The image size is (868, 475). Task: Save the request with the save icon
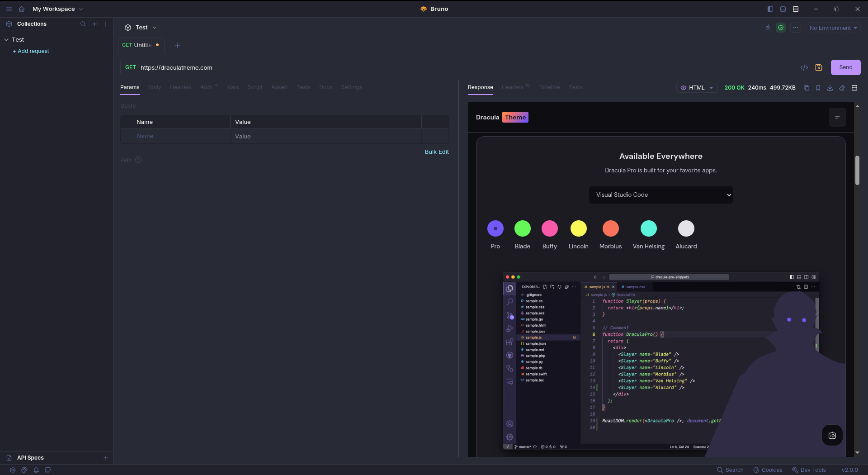(819, 67)
